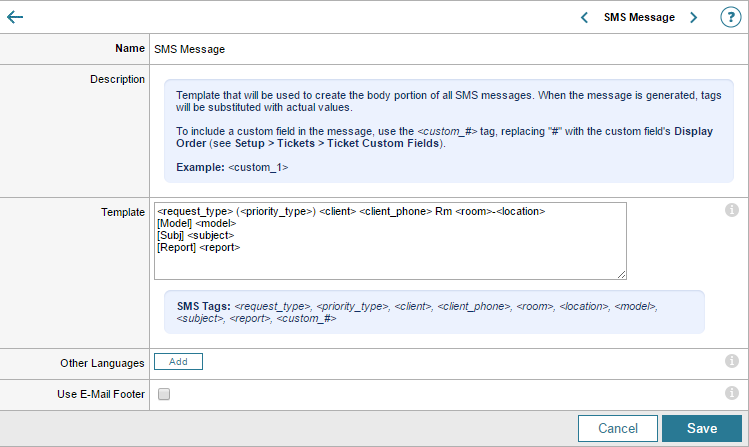The height and width of the screenshot is (447, 749).
Task: Focus the Template text area
Action: click(390, 240)
